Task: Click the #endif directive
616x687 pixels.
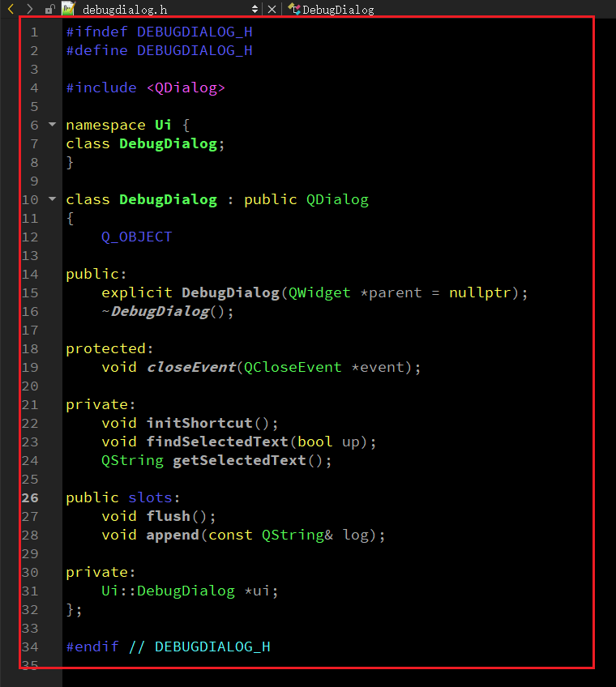Action: point(92,646)
